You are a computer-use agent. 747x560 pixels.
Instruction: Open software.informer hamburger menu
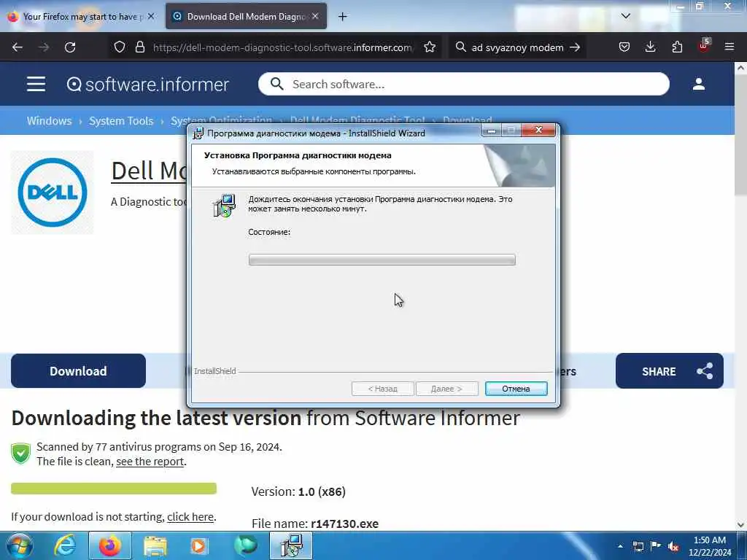[36, 84]
